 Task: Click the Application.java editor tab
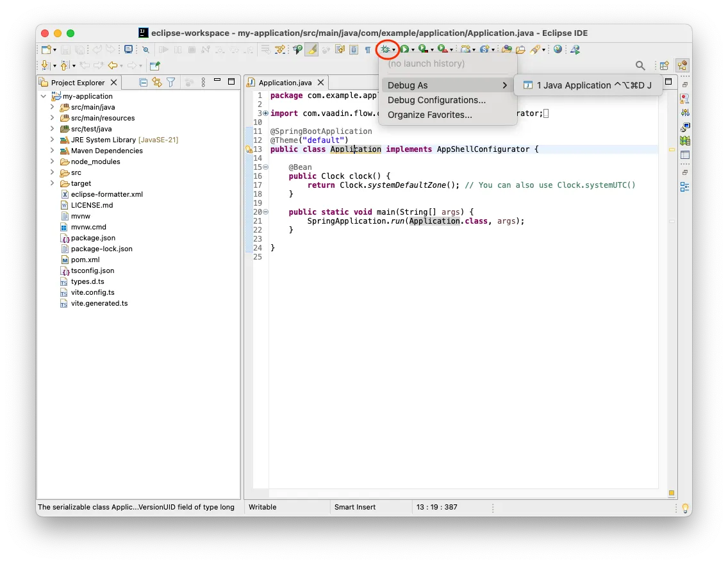pyautogui.click(x=286, y=82)
